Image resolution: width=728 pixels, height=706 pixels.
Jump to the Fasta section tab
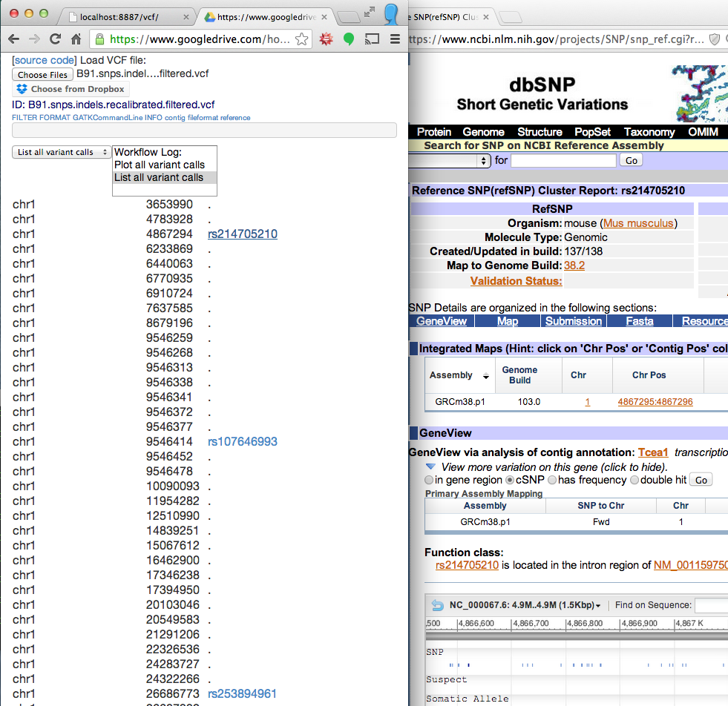[x=640, y=321]
